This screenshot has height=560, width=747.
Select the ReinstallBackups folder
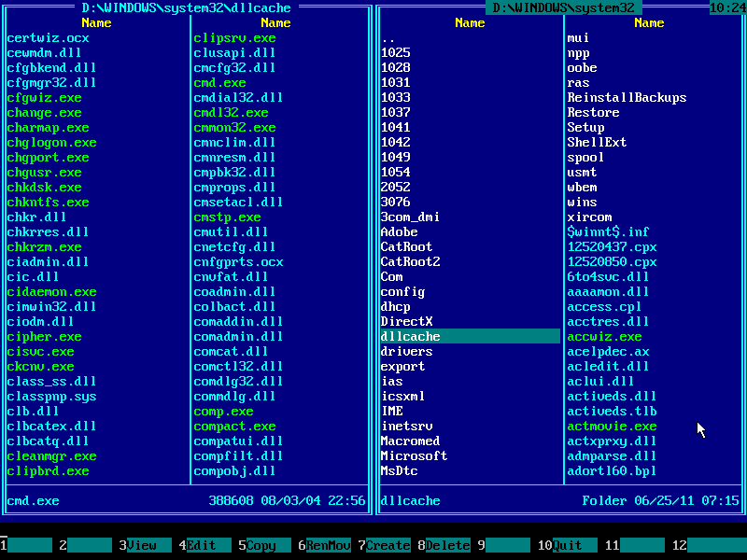pyautogui.click(x=627, y=98)
